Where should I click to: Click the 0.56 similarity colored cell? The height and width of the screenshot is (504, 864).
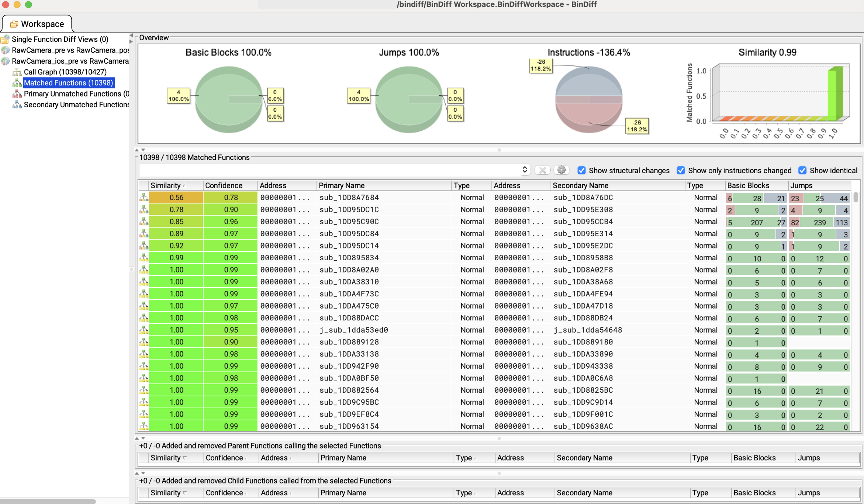pos(176,198)
